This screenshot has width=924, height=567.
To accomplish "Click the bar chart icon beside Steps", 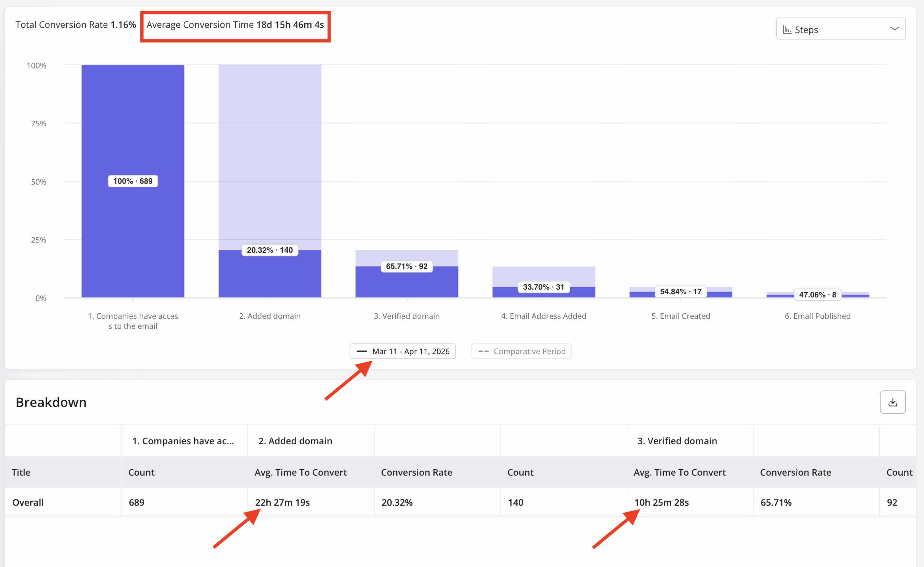I will coord(787,29).
